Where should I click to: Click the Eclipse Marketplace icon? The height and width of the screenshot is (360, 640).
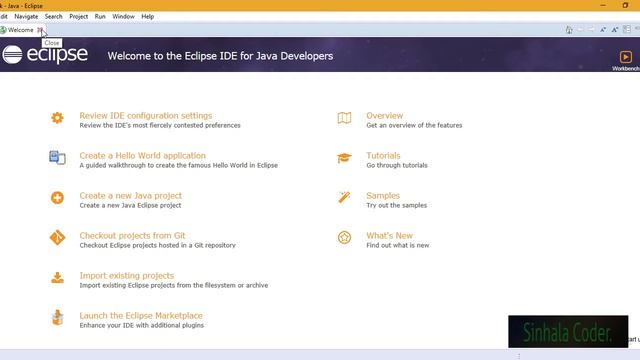(58, 317)
